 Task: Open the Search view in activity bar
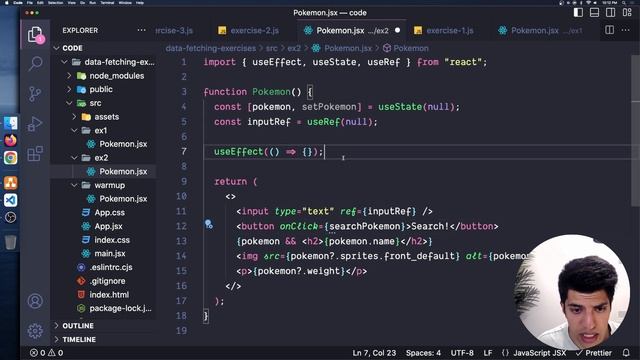(35, 64)
